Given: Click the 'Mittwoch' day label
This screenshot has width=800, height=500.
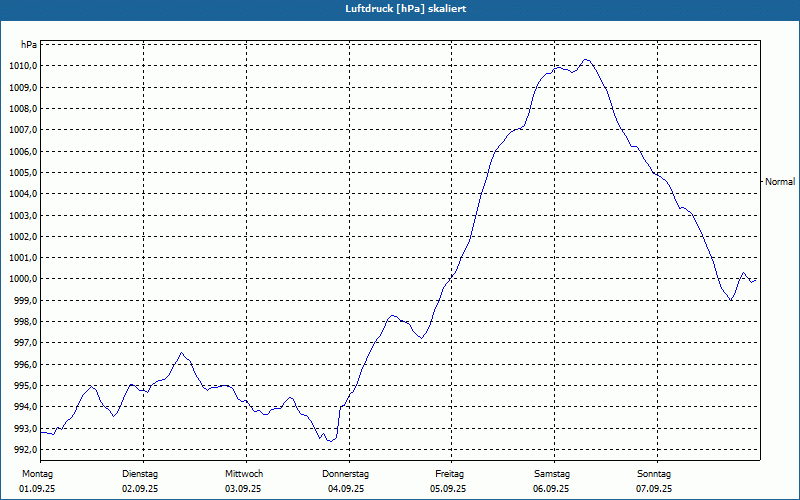Looking at the screenshot, I should [x=244, y=474].
